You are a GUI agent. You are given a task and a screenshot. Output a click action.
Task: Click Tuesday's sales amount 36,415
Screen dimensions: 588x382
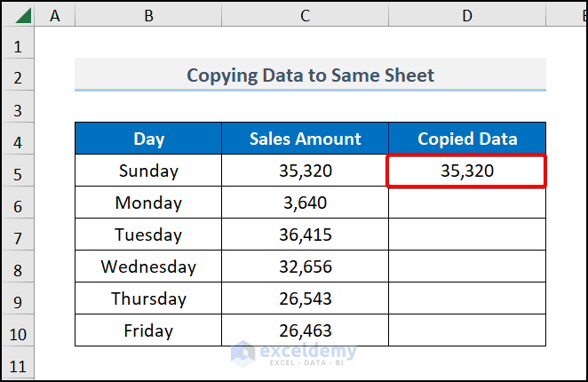click(305, 235)
